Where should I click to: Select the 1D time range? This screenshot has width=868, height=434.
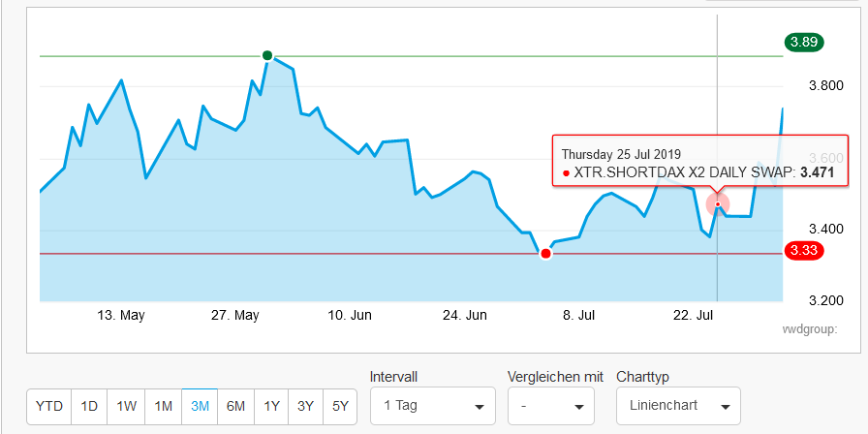tap(89, 407)
